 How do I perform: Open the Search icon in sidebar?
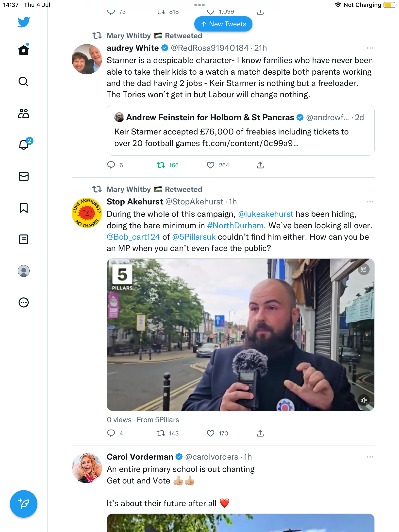point(23,82)
